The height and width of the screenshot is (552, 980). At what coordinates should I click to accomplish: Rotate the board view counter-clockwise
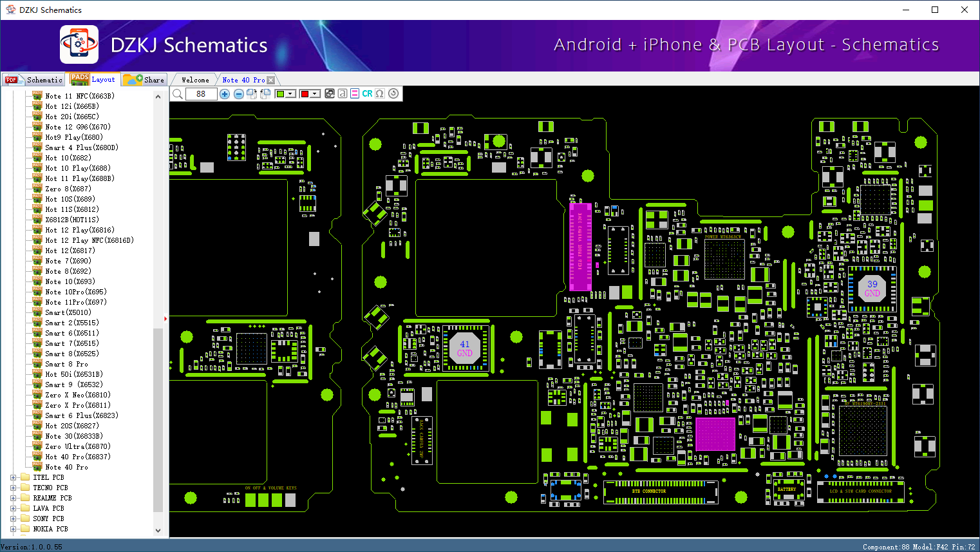[x=265, y=94]
